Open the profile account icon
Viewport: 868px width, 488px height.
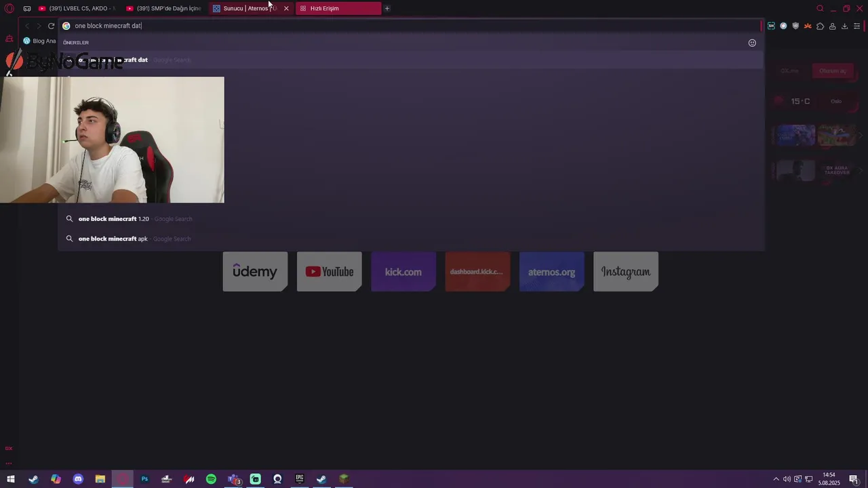pyautogui.click(x=832, y=26)
